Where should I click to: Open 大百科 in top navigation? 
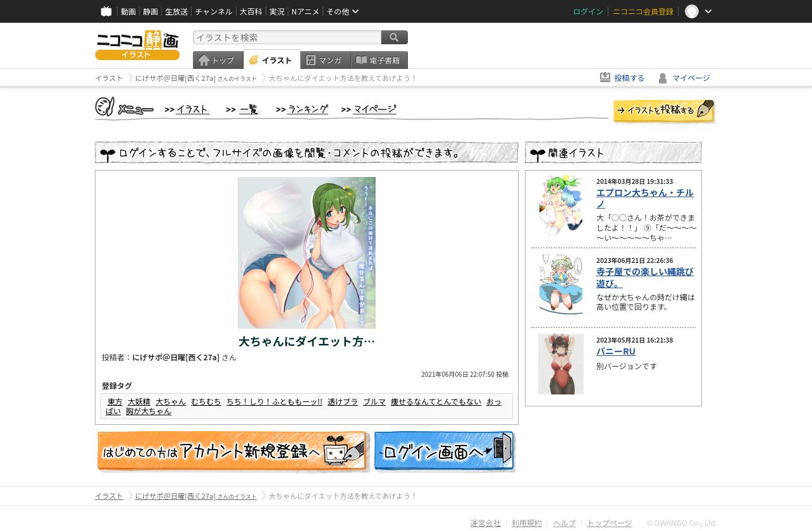[250, 11]
